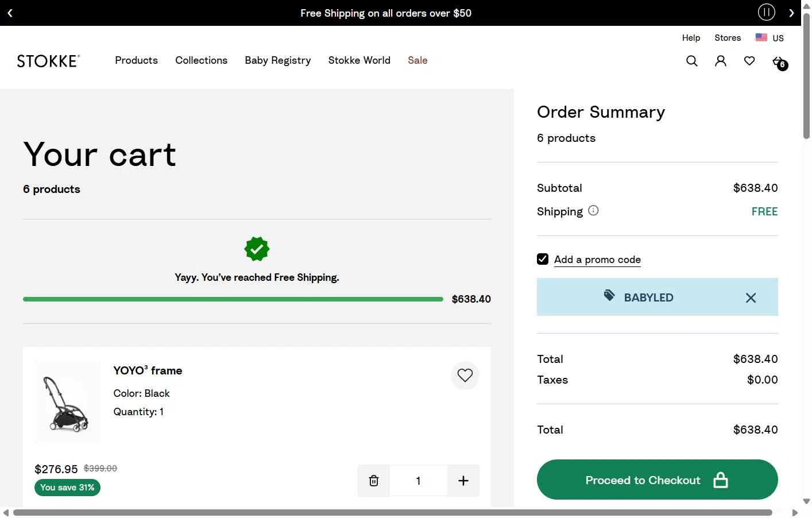The height and width of the screenshot is (518, 812).
Task: Open the wishlist heart in header
Action: [749, 61]
